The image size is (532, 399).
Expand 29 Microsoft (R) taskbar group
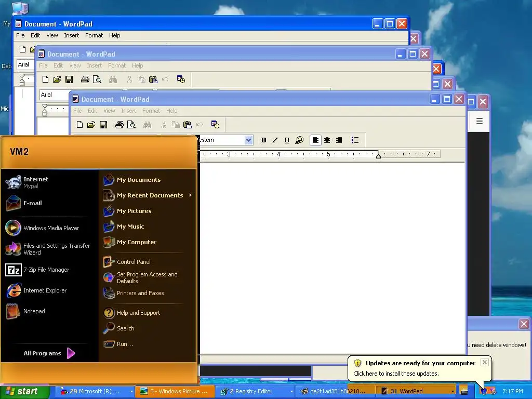click(x=96, y=391)
